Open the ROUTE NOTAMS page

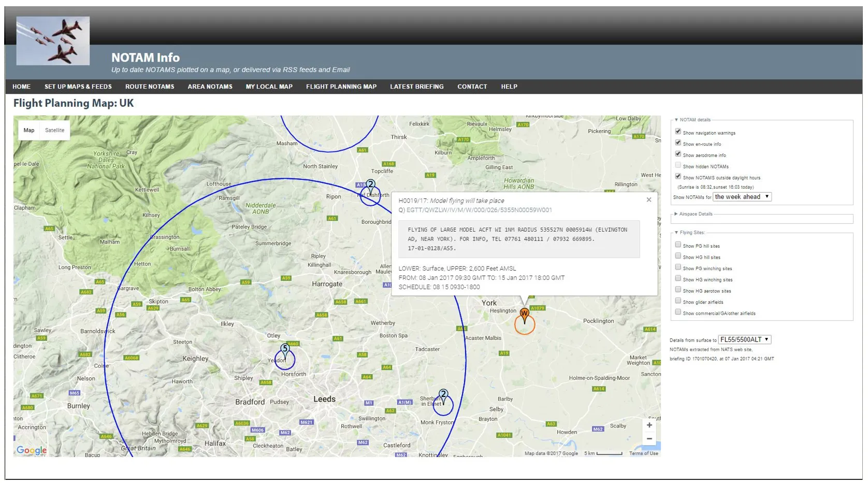click(150, 87)
